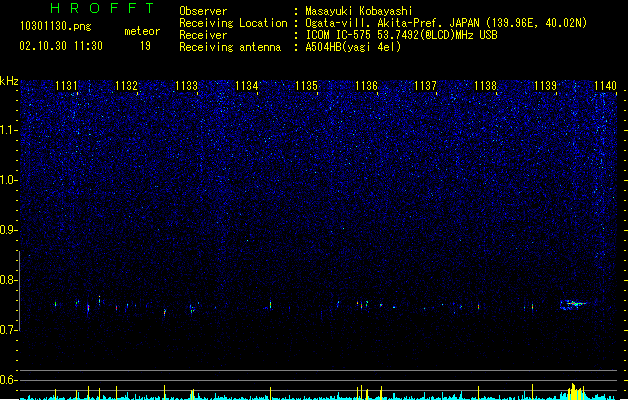Click the tall yellow peak cluster after 1139
The height and width of the screenshot is (400, 629).
(x=576, y=392)
